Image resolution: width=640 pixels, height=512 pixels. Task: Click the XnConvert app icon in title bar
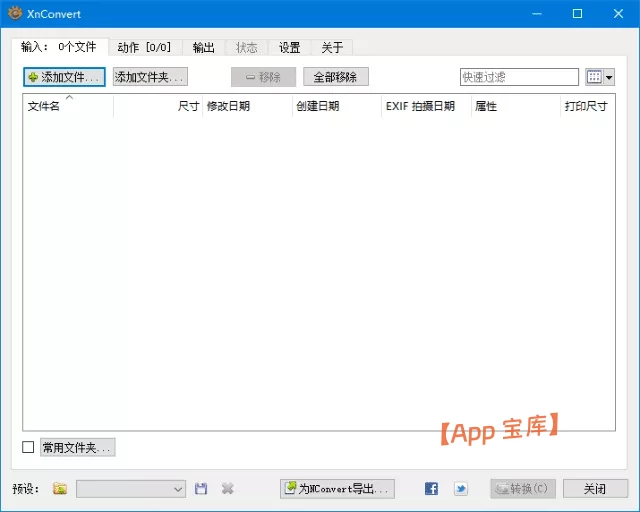tap(15, 14)
